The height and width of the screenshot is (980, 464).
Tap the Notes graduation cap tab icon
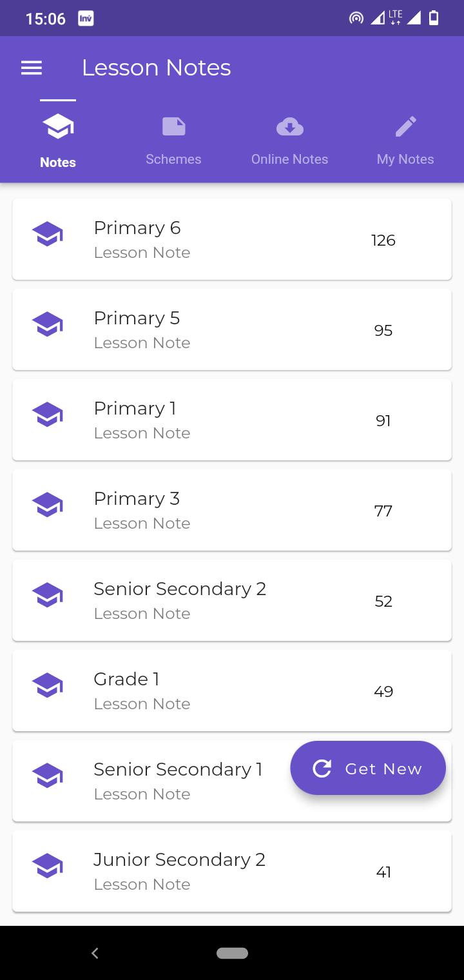pos(58,126)
